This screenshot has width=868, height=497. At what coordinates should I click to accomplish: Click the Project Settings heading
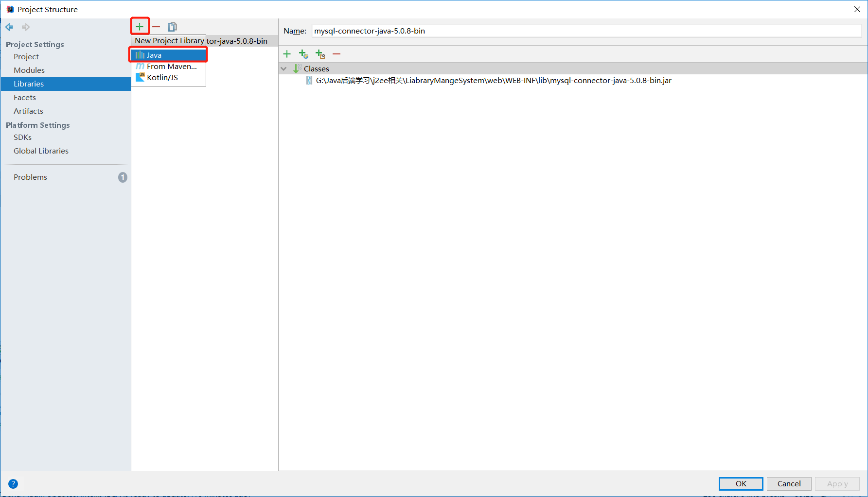[35, 44]
